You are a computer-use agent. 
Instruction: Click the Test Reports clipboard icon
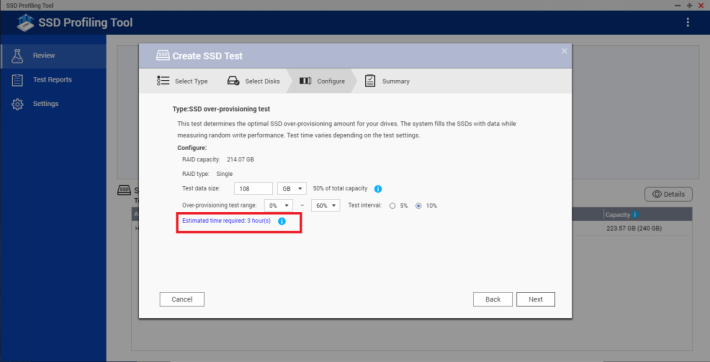pyautogui.click(x=17, y=80)
